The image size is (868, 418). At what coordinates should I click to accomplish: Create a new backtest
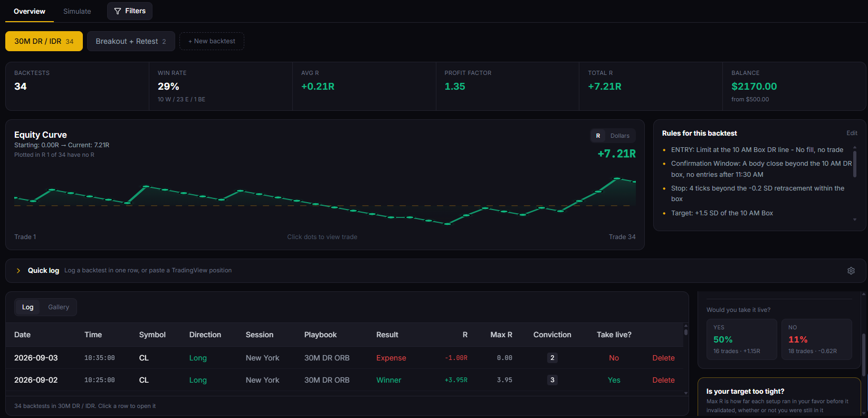point(212,41)
